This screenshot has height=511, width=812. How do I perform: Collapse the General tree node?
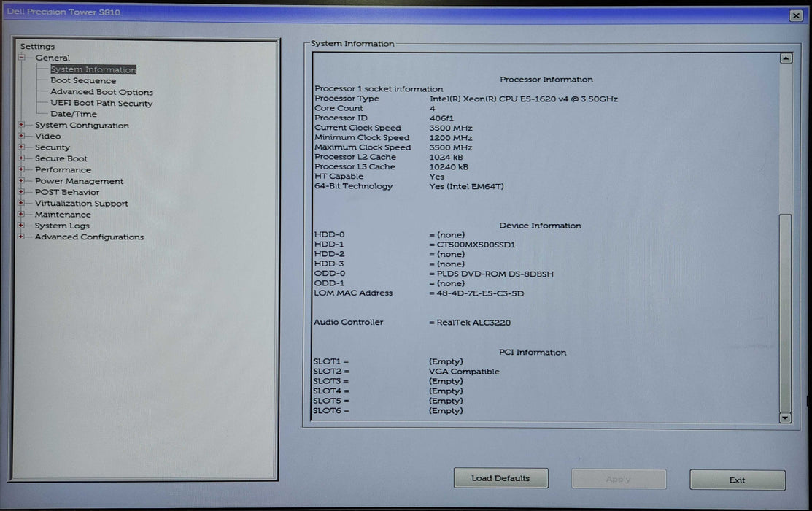22,58
